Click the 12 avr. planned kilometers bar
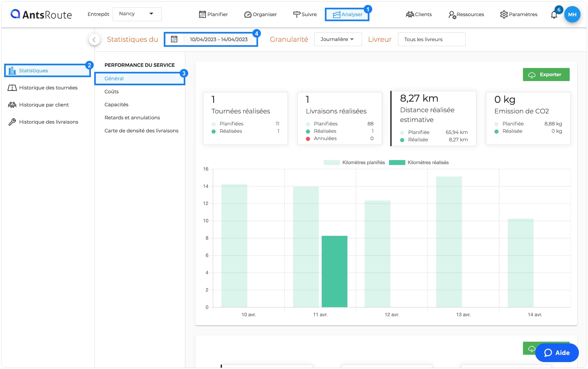The width and height of the screenshot is (588, 369). pyautogui.click(x=377, y=254)
